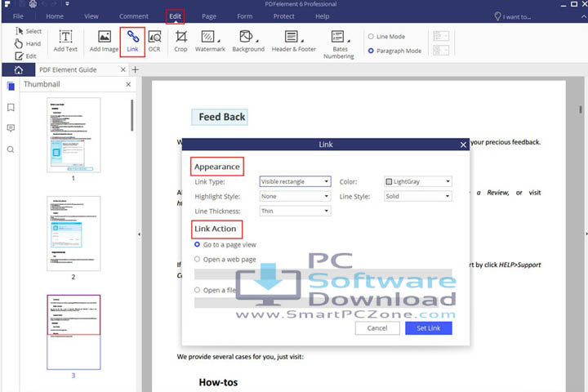Open the Search sidebar icon
588x392 pixels.
11,149
